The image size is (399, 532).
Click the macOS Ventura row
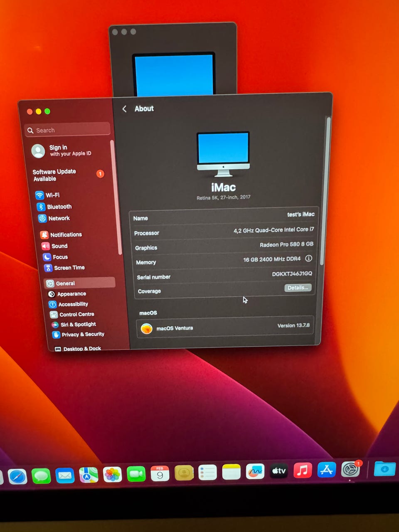pos(225,327)
